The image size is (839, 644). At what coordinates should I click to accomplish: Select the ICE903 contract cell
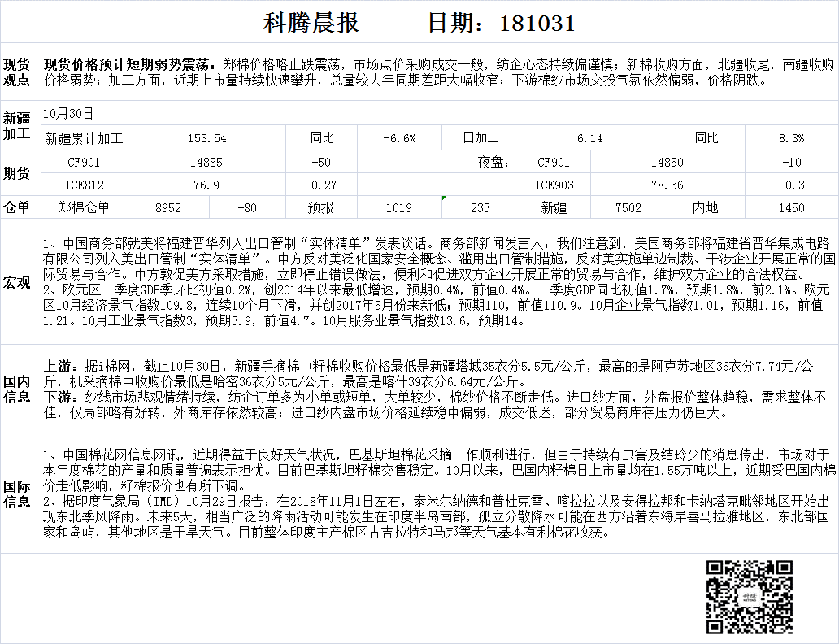coord(554,185)
